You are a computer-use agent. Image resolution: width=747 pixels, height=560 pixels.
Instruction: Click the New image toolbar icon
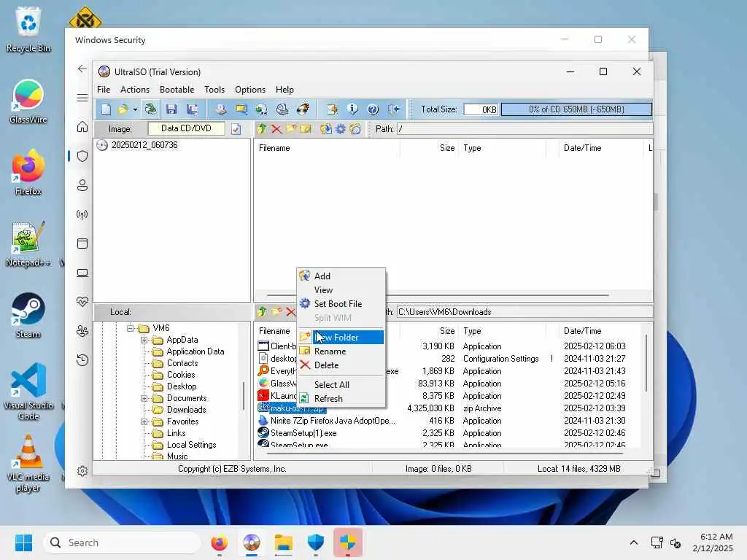pos(106,109)
